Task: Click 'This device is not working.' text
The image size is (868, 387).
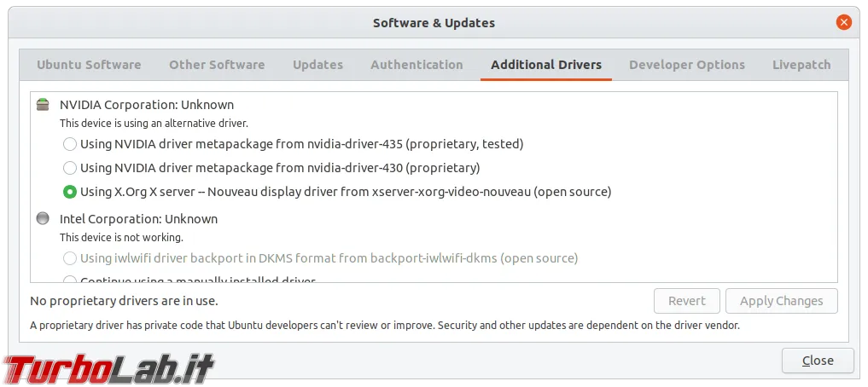Action: (121, 238)
